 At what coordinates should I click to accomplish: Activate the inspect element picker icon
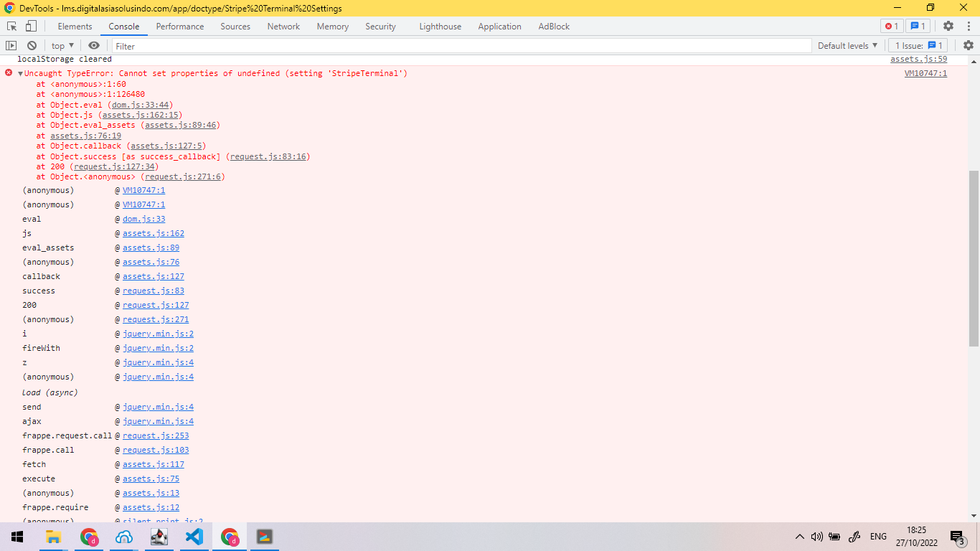coord(12,26)
